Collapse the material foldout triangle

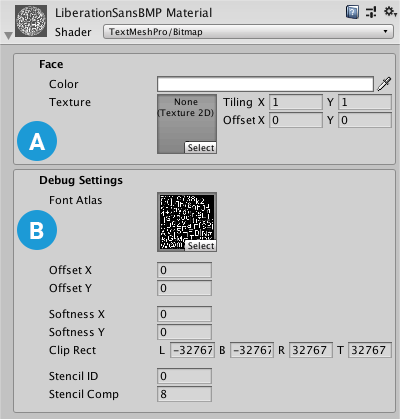[x=8, y=36]
